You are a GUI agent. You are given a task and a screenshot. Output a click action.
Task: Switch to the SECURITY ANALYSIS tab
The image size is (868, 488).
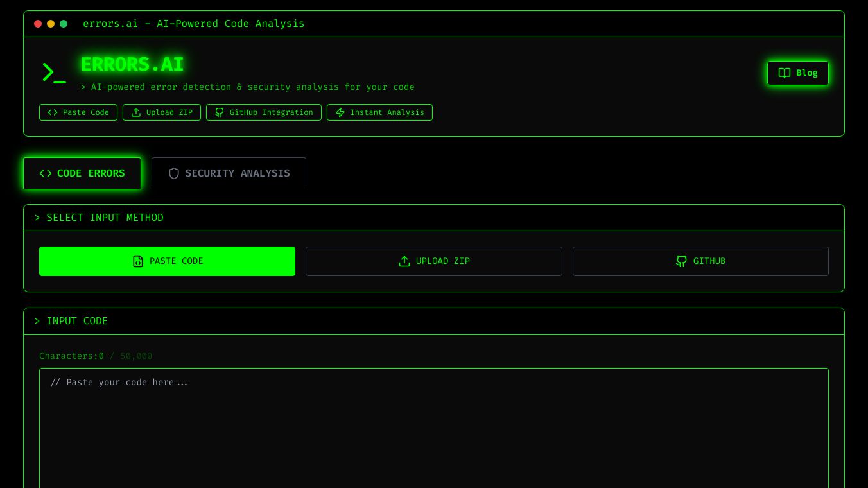(229, 173)
